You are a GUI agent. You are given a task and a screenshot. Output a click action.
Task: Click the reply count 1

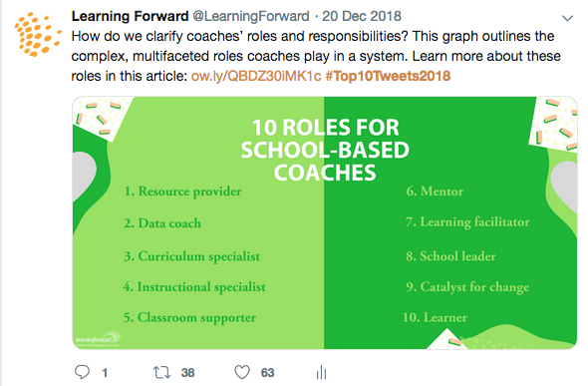click(105, 372)
